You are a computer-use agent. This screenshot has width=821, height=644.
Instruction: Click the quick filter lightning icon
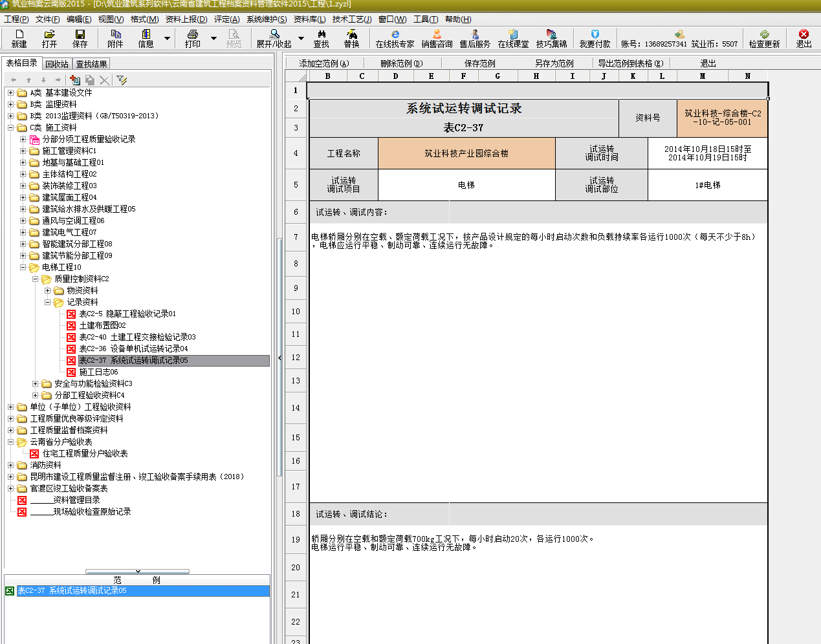122,80
